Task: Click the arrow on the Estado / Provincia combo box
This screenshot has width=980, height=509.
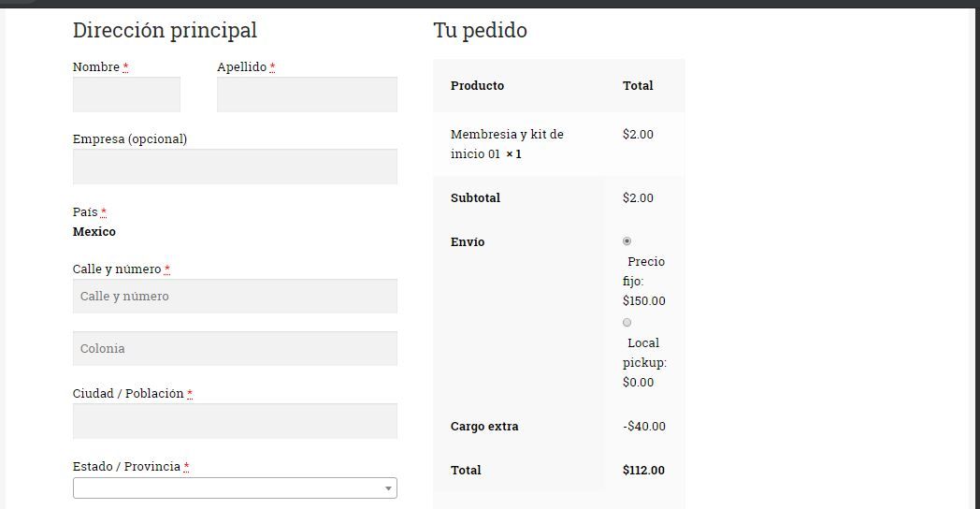Action: click(388, 488)
